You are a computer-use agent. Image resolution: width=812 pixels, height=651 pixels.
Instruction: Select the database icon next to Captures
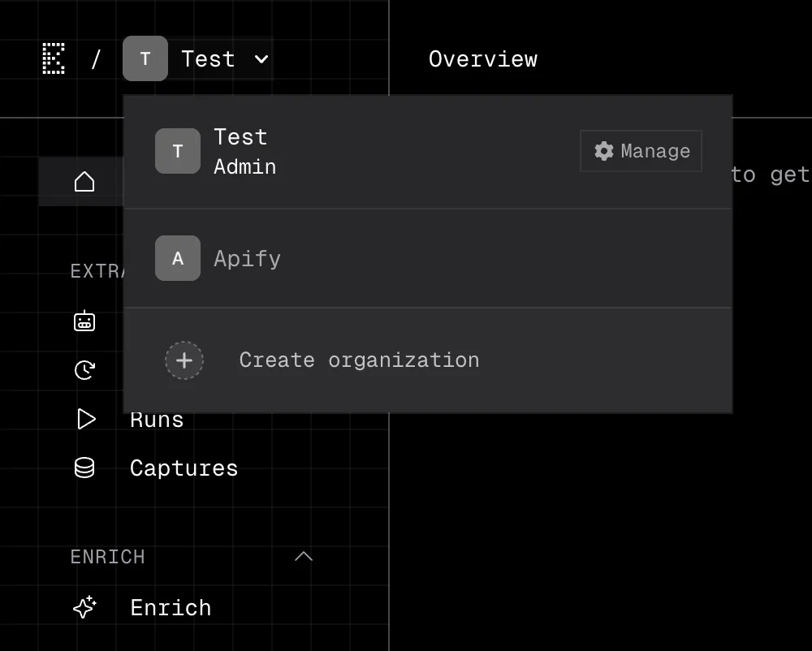point(84,468)
